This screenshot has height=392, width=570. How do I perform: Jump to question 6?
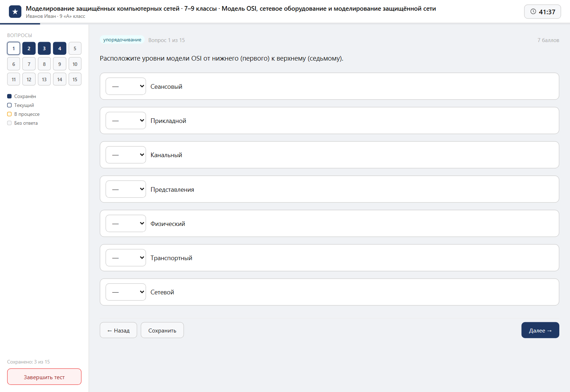pos(14,64)
